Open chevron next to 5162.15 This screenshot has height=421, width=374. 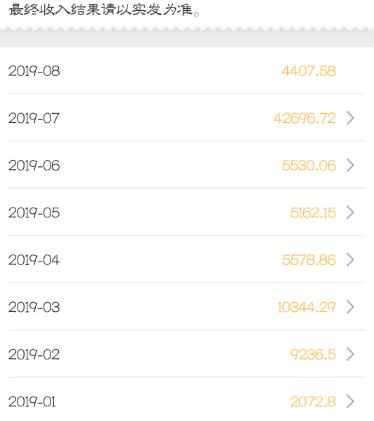click(x=350, y=212)
